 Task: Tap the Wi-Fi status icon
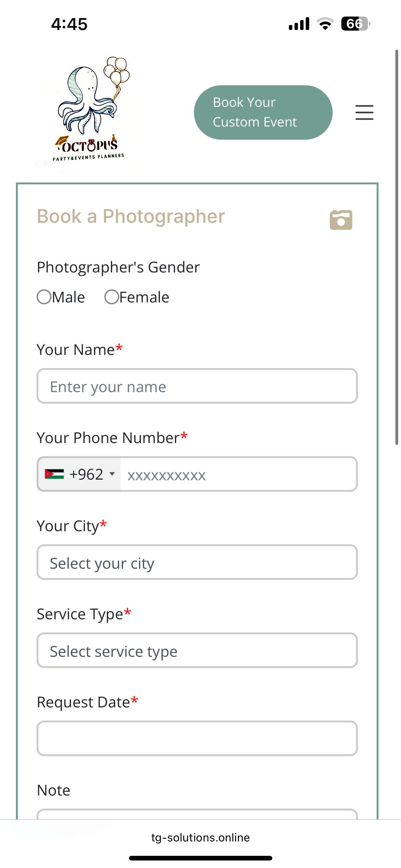[325, 24]
